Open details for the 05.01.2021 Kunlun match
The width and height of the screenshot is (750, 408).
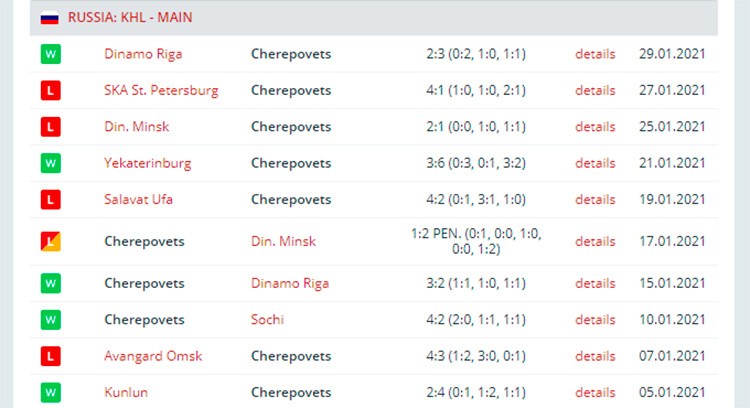(595, 393)
